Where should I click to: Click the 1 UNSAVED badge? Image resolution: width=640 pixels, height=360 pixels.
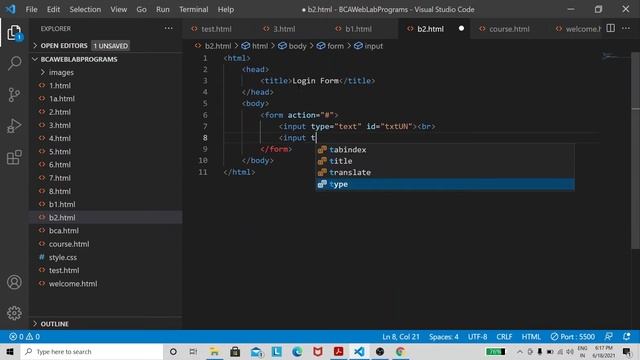pos(111,46)
